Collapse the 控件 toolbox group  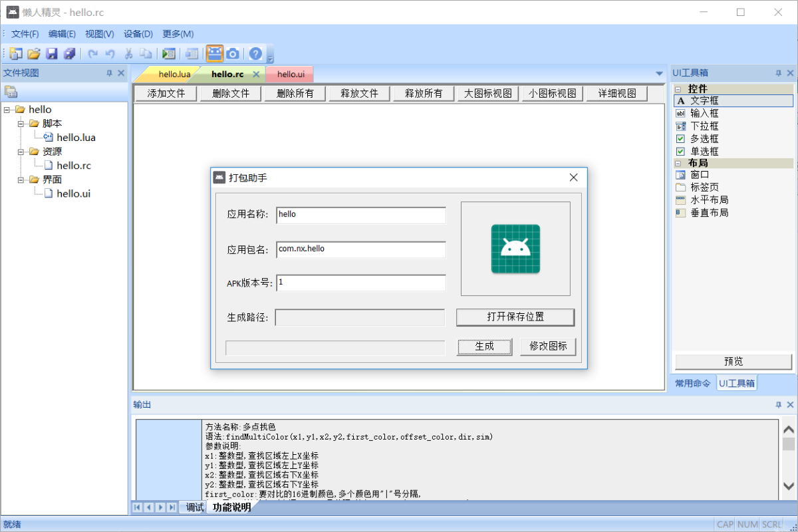click(679, 88)
